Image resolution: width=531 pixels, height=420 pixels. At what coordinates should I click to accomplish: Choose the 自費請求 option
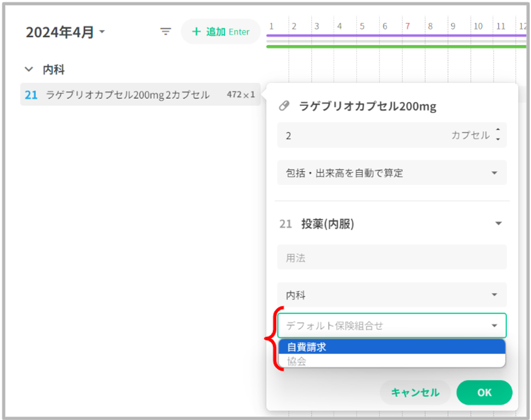pos(392,347)
